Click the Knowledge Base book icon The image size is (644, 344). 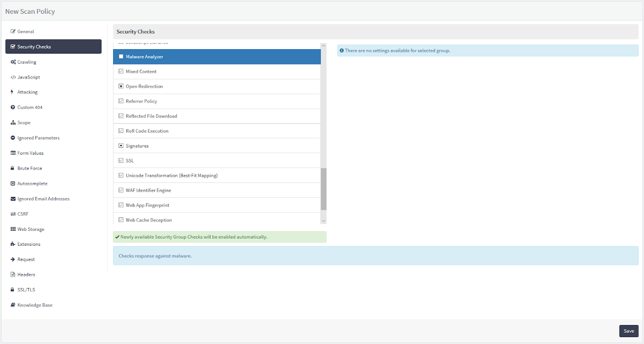pyautogui.click(x=13, y=305)
